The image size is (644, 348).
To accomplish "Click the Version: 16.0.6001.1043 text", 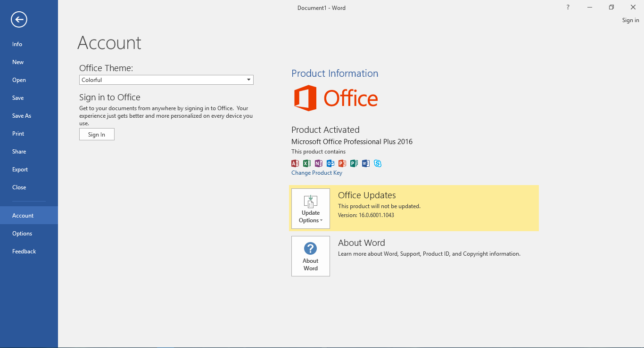I will coord(366,215).
